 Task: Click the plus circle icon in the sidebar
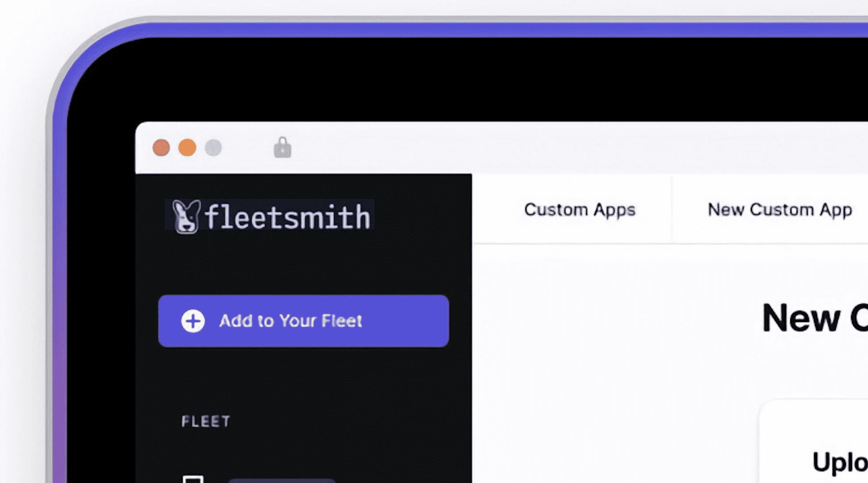pyautogui.click(x=193, y=321)
